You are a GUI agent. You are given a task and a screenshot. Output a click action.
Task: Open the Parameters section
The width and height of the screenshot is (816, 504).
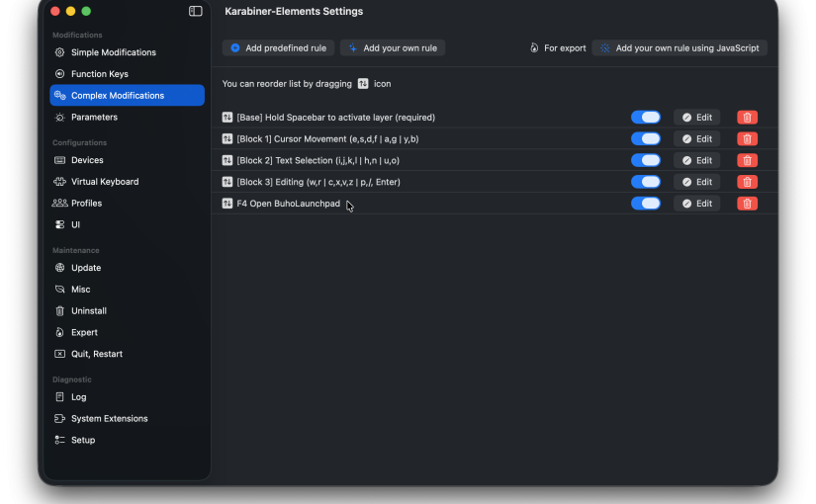tap(127, 117)
